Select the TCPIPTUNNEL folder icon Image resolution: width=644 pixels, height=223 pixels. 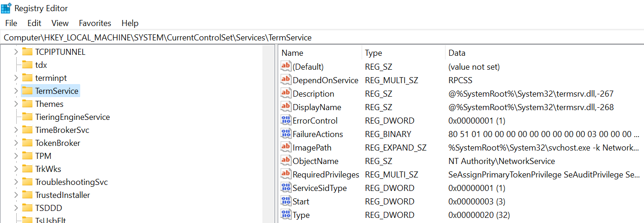pos(27,52)
